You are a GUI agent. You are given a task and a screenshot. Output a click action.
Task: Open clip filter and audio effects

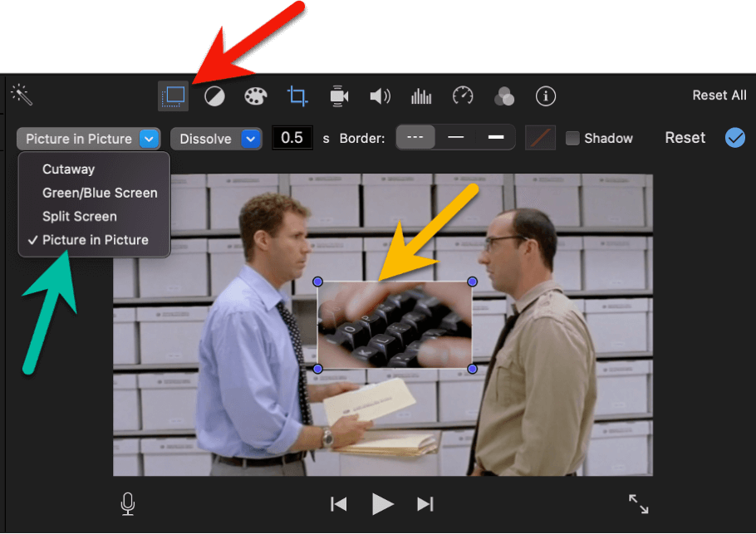point(504,96)
